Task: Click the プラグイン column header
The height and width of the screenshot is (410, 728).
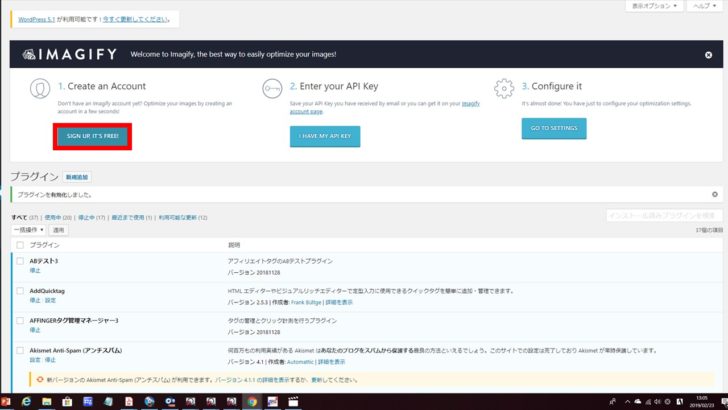Action: [45, 245]
